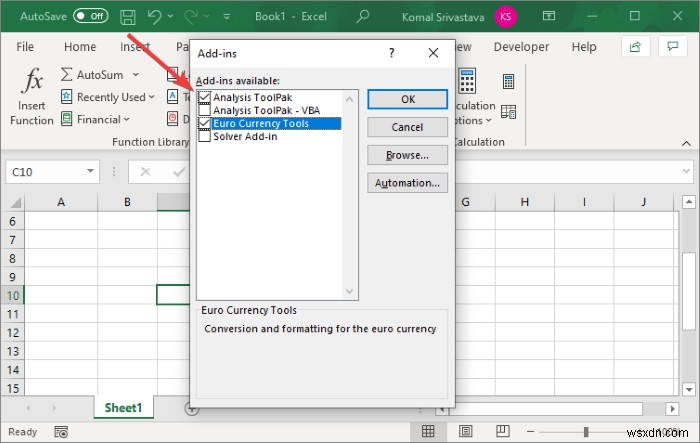The image size is (700, 443).
Task: Click the add-ins list scroll up arrow
Action: tap(350, 99)
